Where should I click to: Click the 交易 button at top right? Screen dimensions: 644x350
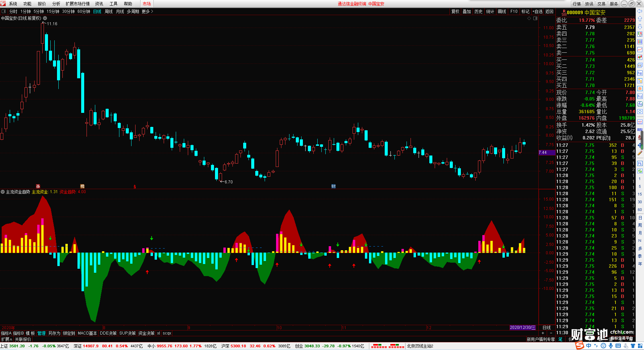click(602, 4)
